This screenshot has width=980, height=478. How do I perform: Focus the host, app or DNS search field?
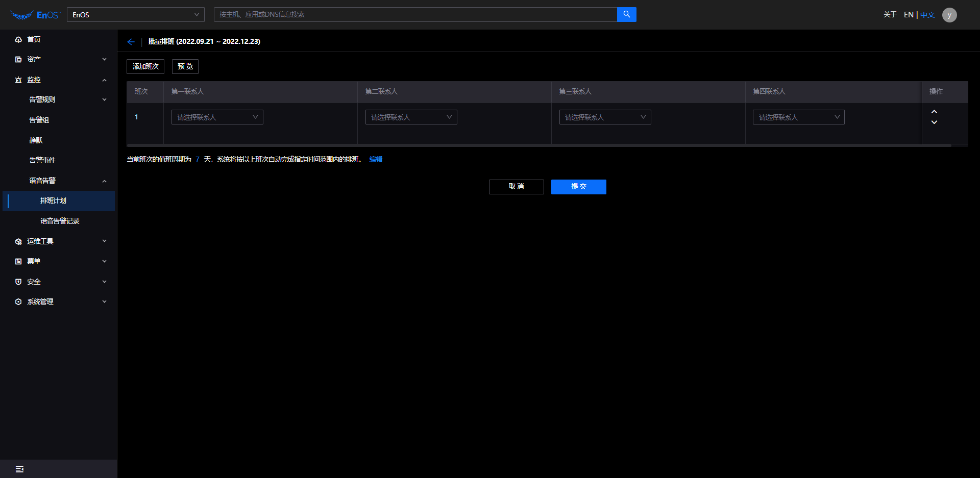[x=415, y=14]
